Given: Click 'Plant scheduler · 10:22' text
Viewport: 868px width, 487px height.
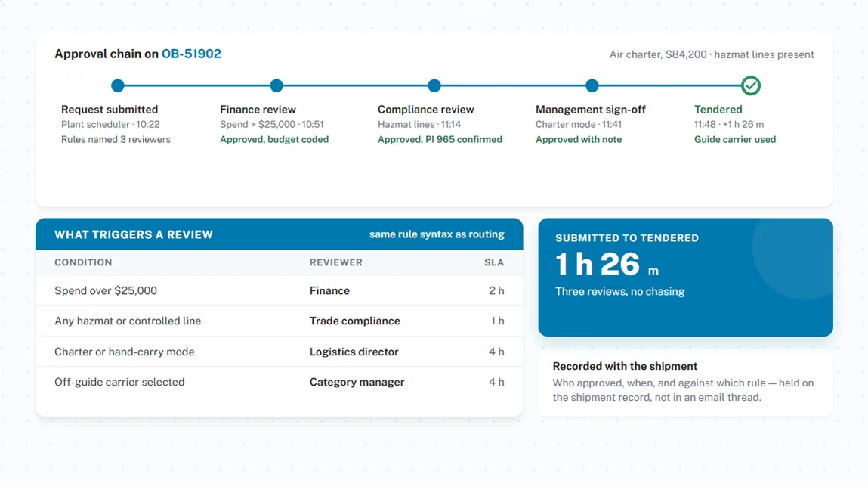Looking at the screenshot, I should coord(110,124).
